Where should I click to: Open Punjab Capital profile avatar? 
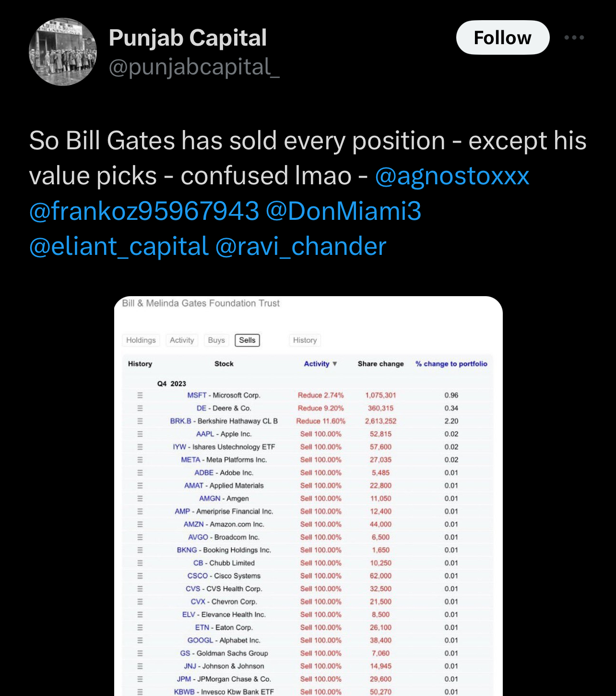pos(63,52)
